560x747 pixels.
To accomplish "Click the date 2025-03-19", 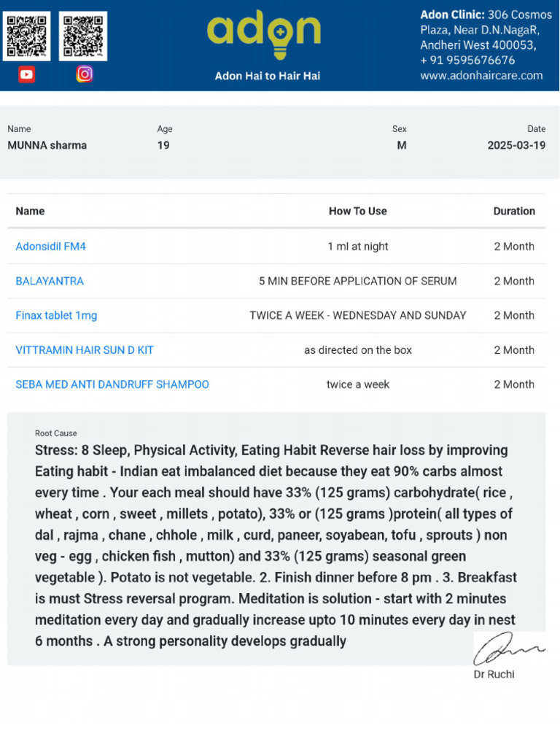I will (516, 145).
